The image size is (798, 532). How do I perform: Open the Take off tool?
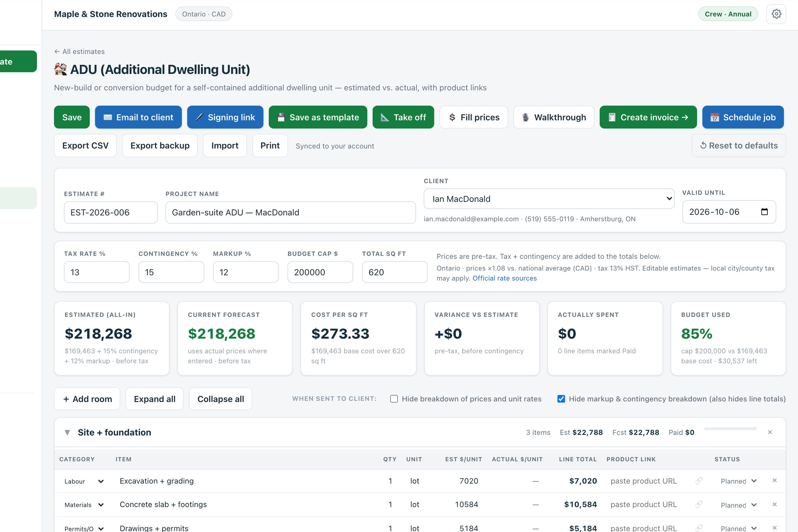(x=403, y=117)
